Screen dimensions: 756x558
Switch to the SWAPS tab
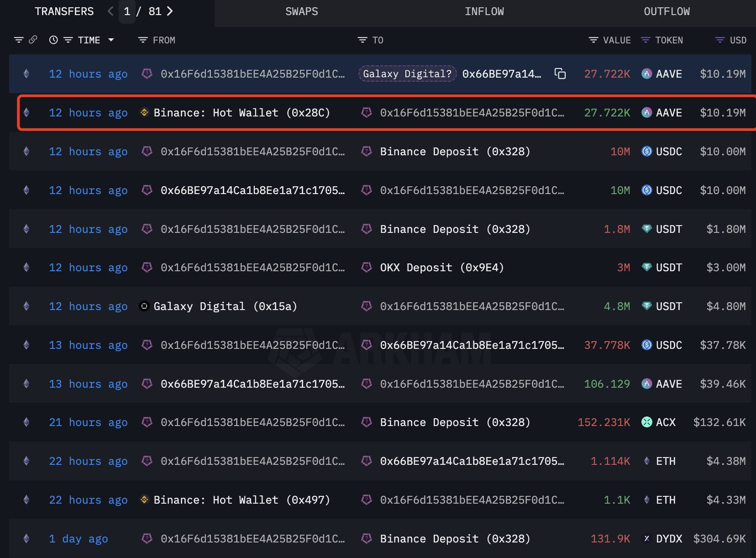click(x=302, y=12)
